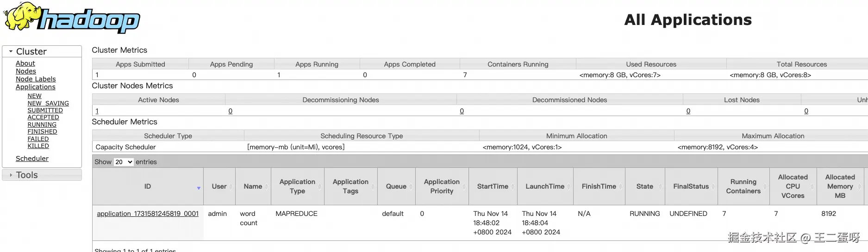This screenshot has height=252, width=868.
Task: Filter applications by FINISHED state
Action: (42, 132)
